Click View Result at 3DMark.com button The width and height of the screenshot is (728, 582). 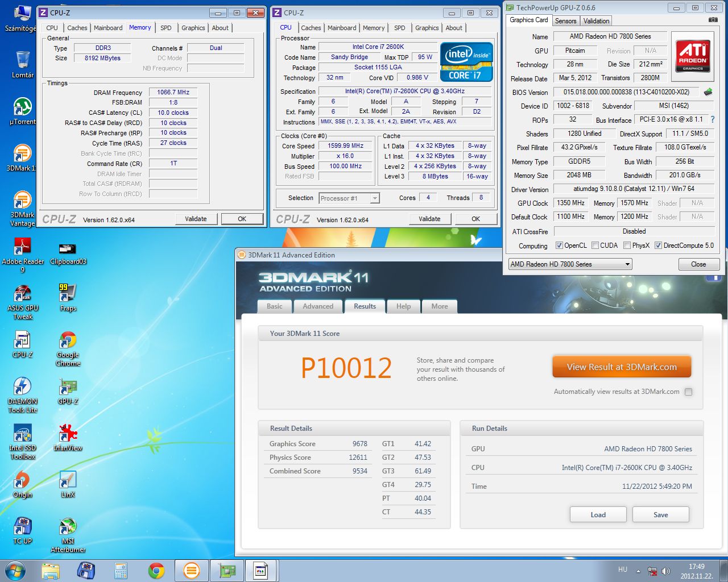coord(622,367)
